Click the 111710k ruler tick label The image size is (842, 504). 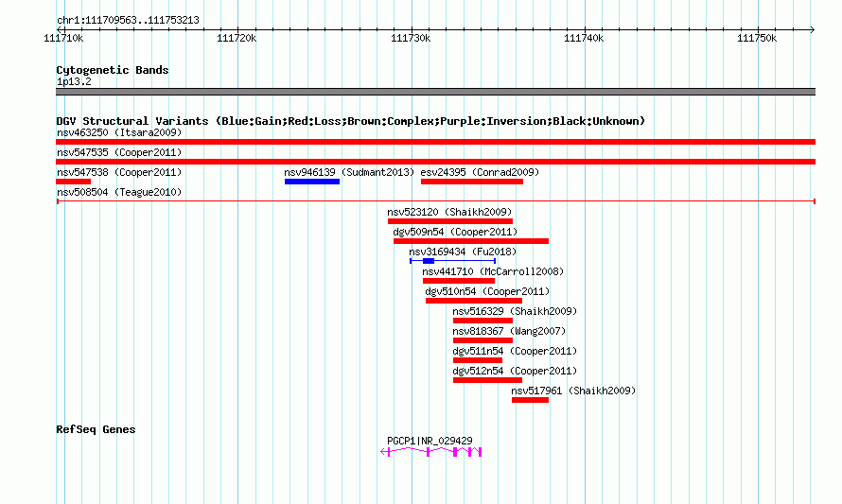tap(63, 38)
